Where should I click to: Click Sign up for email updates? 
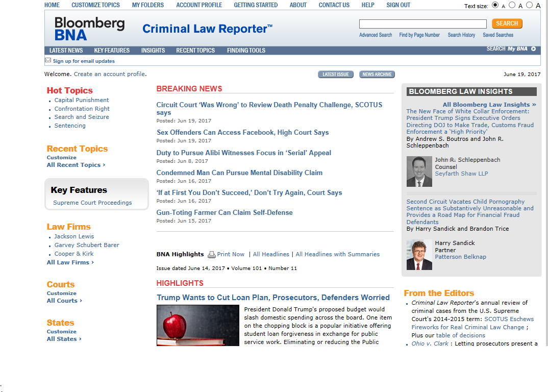84,61
